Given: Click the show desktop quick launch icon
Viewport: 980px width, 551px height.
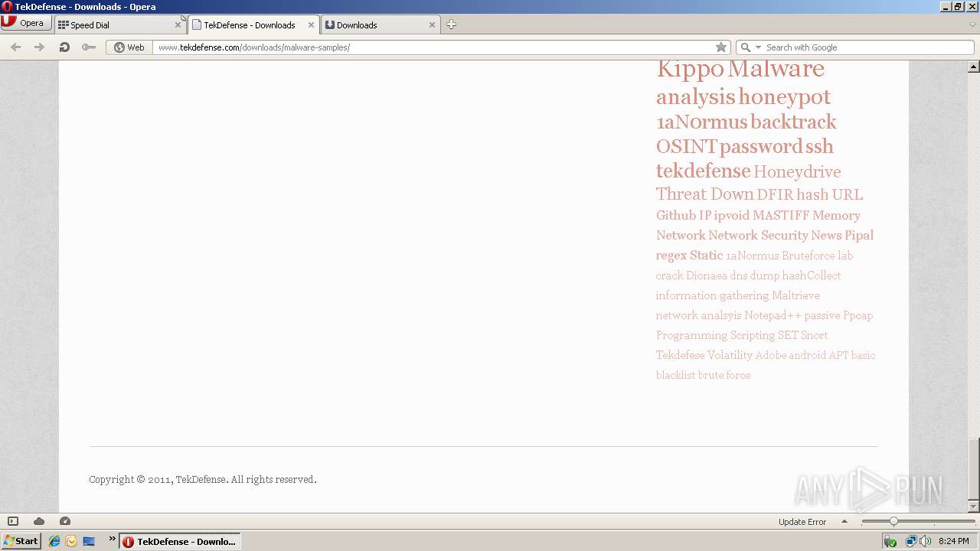Looking at the screenshot, I should tap(89, 541).
